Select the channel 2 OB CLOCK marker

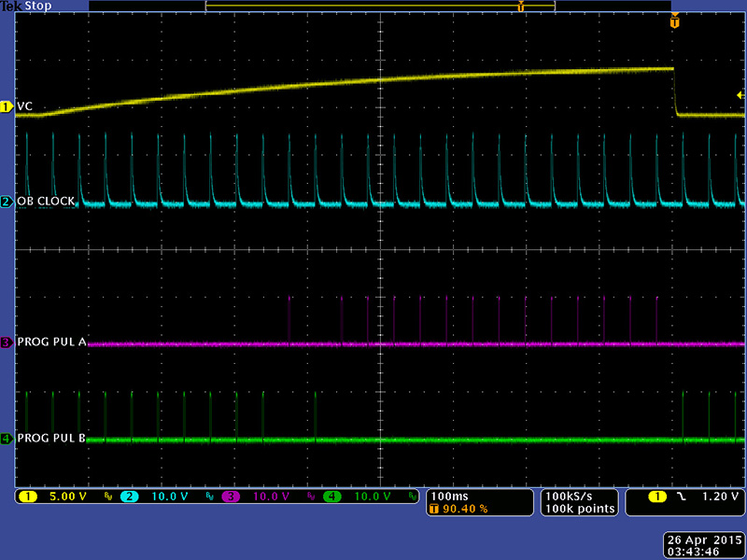click(6, 202)
